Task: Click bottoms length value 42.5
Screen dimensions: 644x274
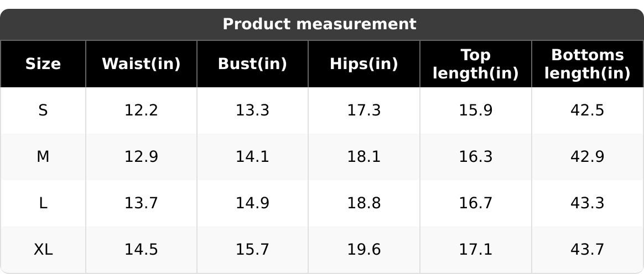Action: pos(588,110)
